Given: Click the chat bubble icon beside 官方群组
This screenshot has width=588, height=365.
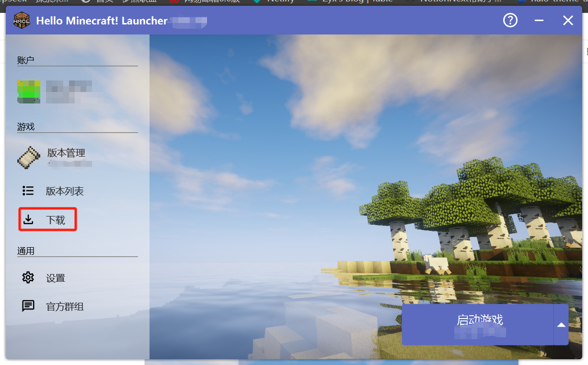Looking at the screenshot, I should click(28, 306).
